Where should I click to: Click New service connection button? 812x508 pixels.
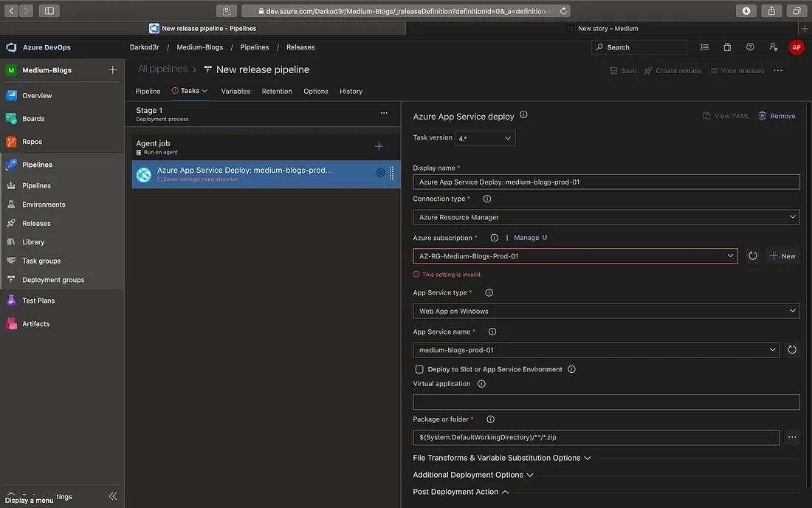click(782, 255)
